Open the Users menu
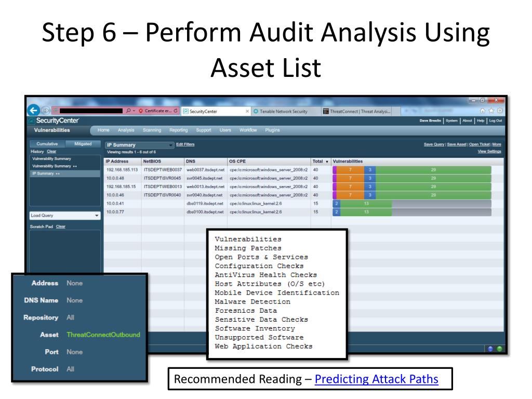The width and height of the screenshot is (532, 399). pyautogui.click(x=225, y=130)
